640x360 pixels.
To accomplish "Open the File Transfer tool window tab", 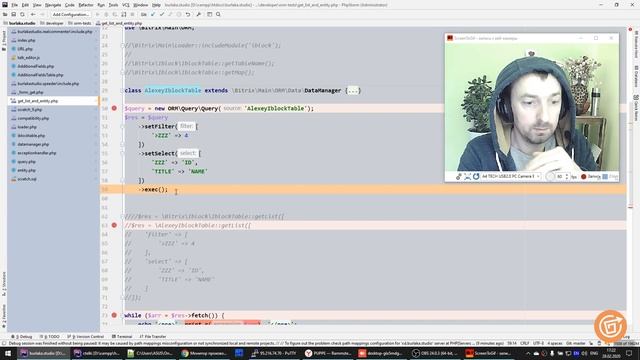I will (x=153, y=336).
